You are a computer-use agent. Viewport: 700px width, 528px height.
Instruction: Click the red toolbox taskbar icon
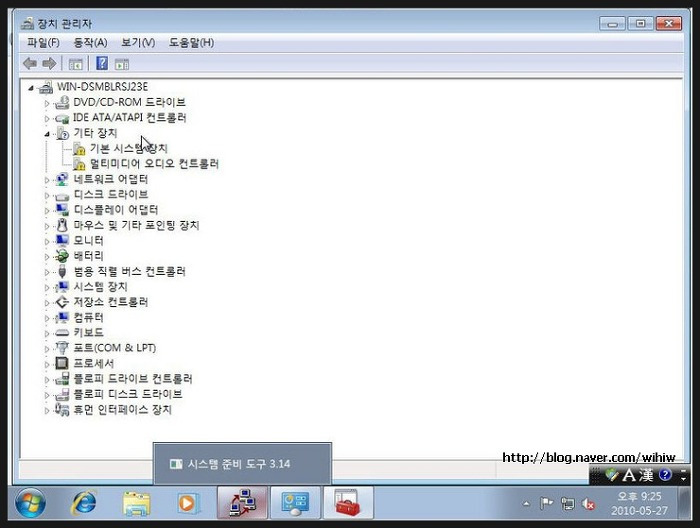pos(348,503)
